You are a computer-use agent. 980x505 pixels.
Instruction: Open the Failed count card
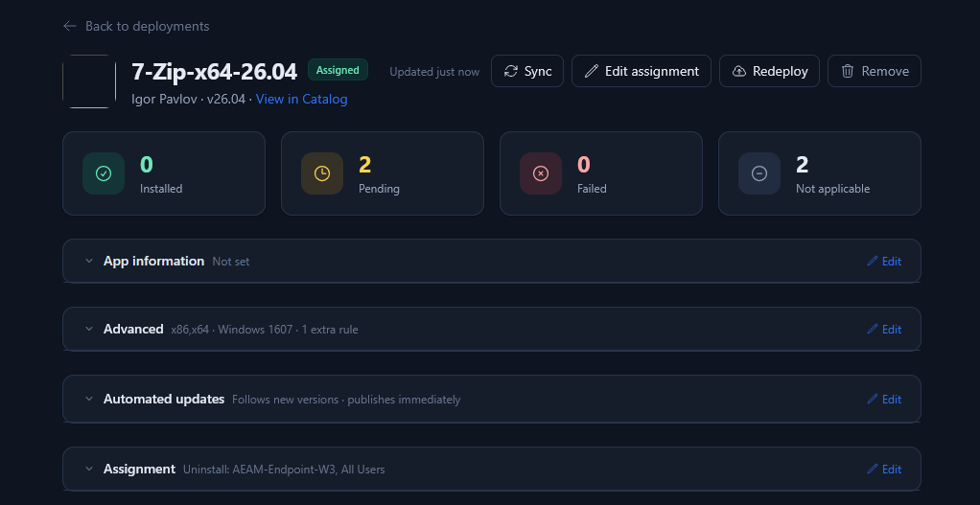coord(601,173)
